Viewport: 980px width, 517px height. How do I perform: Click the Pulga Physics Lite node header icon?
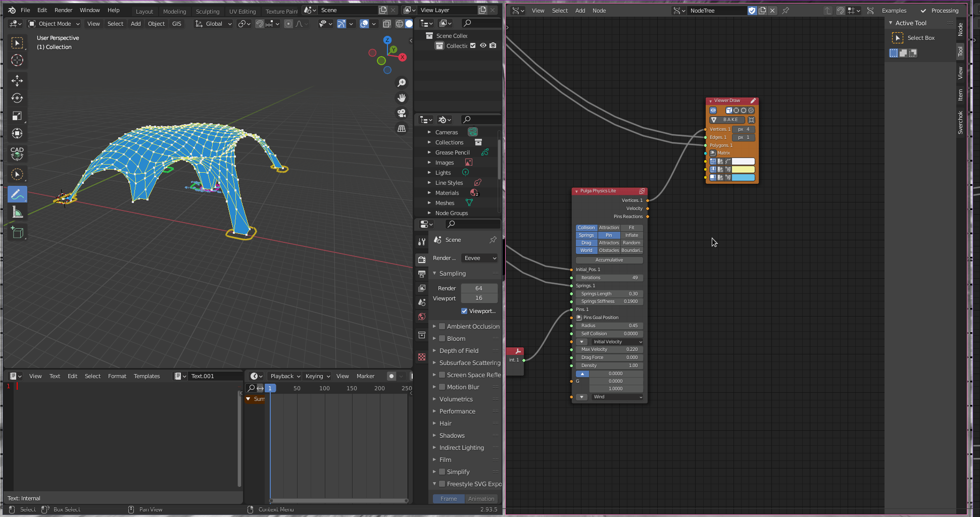click(642, 191)
